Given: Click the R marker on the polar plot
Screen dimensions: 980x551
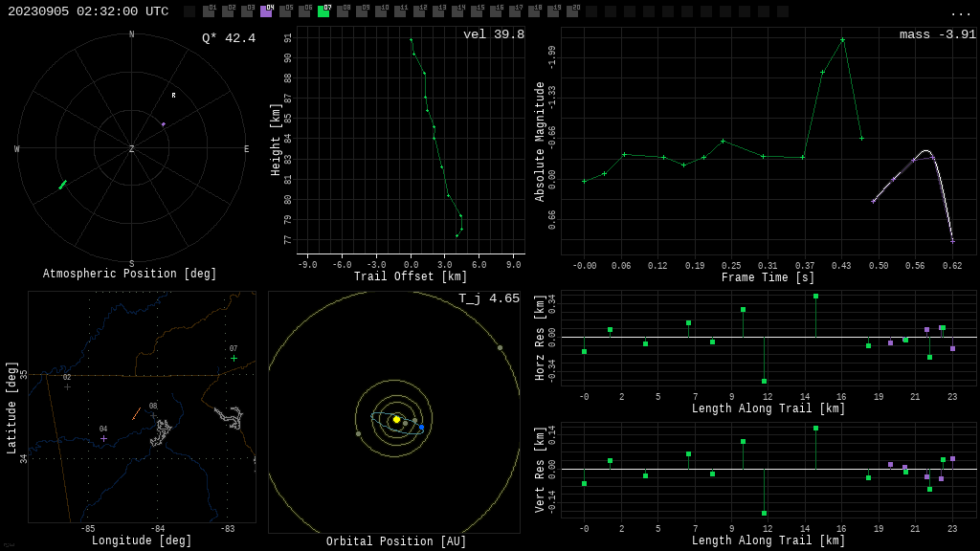Looking at the screenshot, I should [x=174, y=96].
